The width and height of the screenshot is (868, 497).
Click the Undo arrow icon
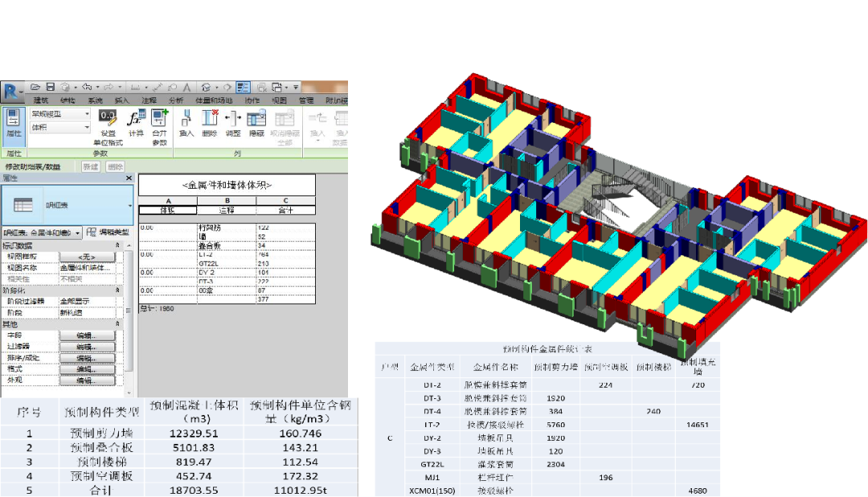pos(87,88)
